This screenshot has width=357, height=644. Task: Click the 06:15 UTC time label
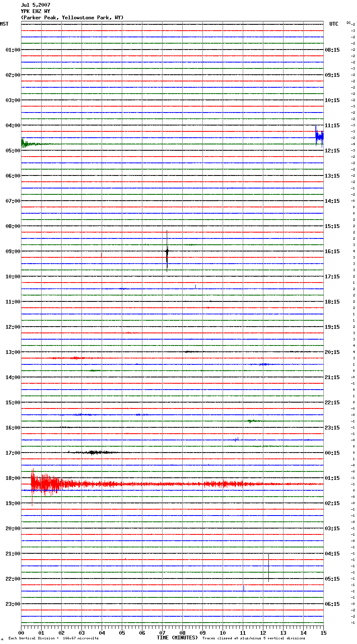click(x=332, y=604)
